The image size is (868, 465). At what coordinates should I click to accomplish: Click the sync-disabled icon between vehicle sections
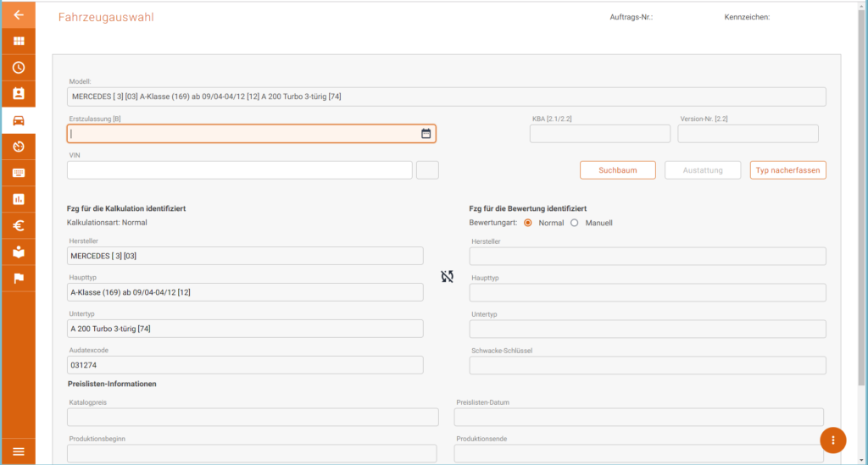[448, 276]
